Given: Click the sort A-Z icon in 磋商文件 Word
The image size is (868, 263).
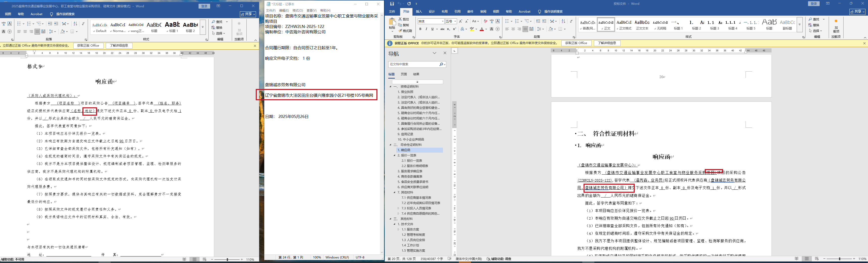Looking at the screenshot, I should [75, 24].
